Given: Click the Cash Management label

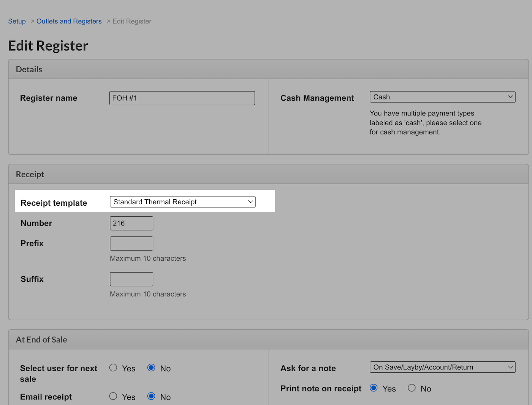Looking at the screenshot, I should 317,98.
